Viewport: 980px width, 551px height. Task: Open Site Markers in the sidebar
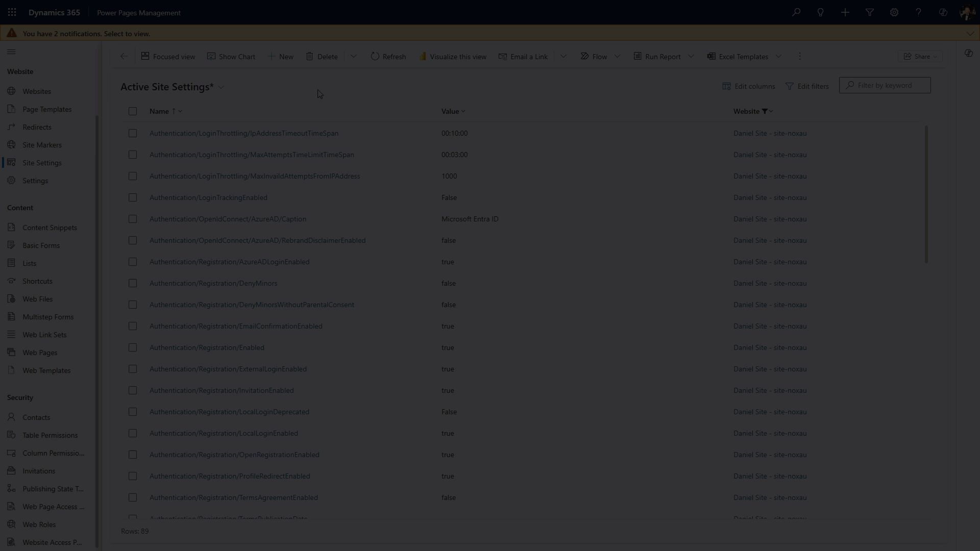click(x=42, y=144)
